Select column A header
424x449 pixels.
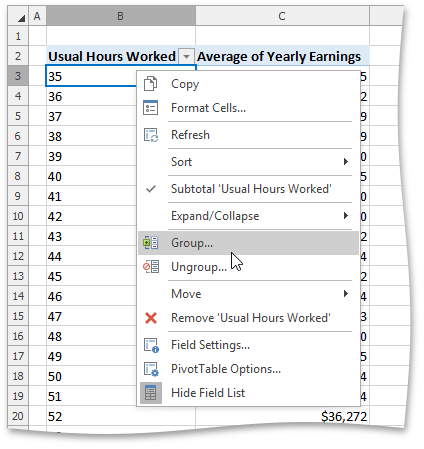37,16
